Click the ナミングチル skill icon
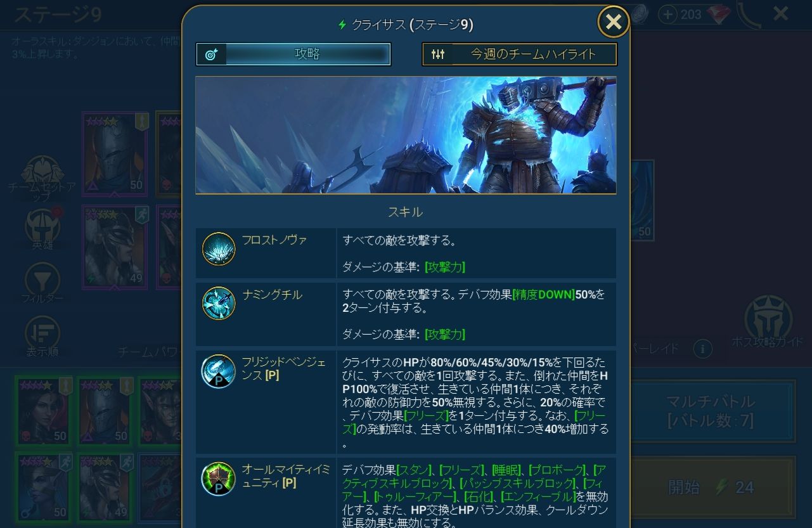This screenshot has height=528, width=812. tap(219, 303)
